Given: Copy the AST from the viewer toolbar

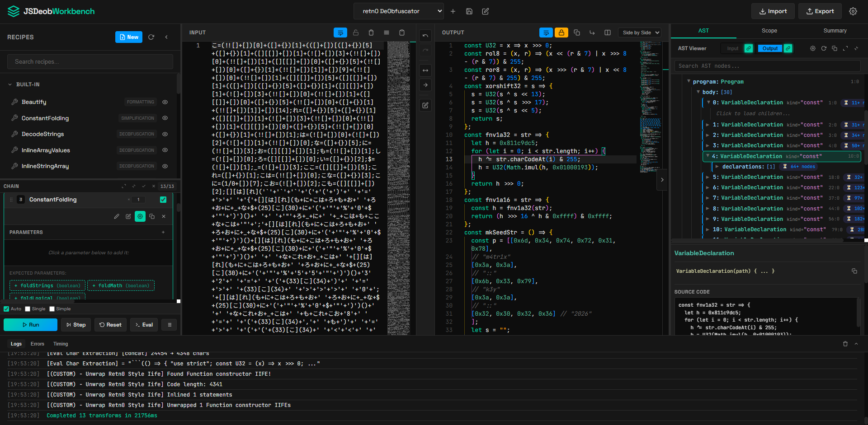Looking at the screenshot, I should point(835,48).
